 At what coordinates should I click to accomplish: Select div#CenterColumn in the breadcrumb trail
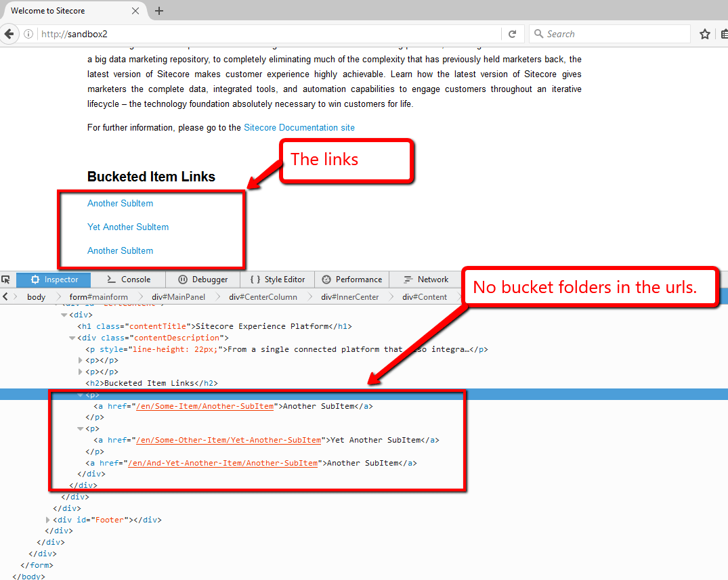tap(263, 297)
